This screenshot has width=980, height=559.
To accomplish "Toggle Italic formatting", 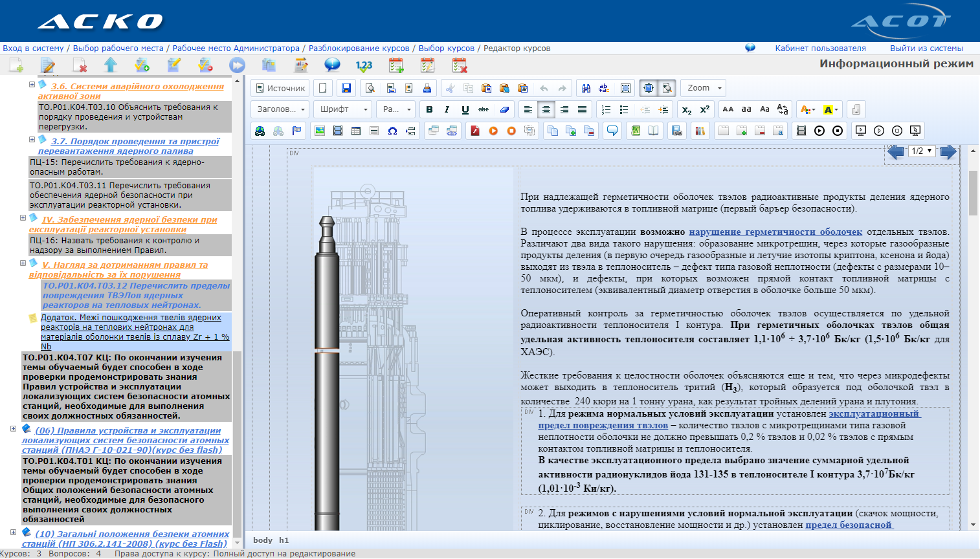I will [447, 109].
